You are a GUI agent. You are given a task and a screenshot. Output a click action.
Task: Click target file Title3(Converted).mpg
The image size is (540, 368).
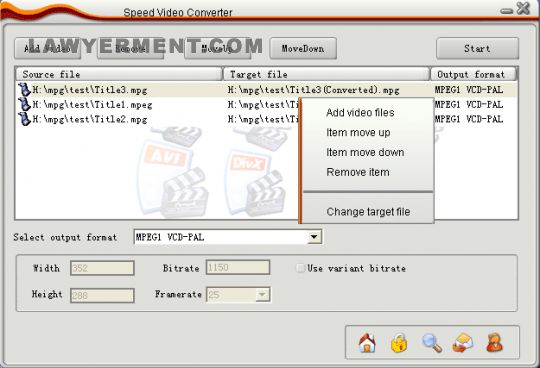(x=313, y=90)
